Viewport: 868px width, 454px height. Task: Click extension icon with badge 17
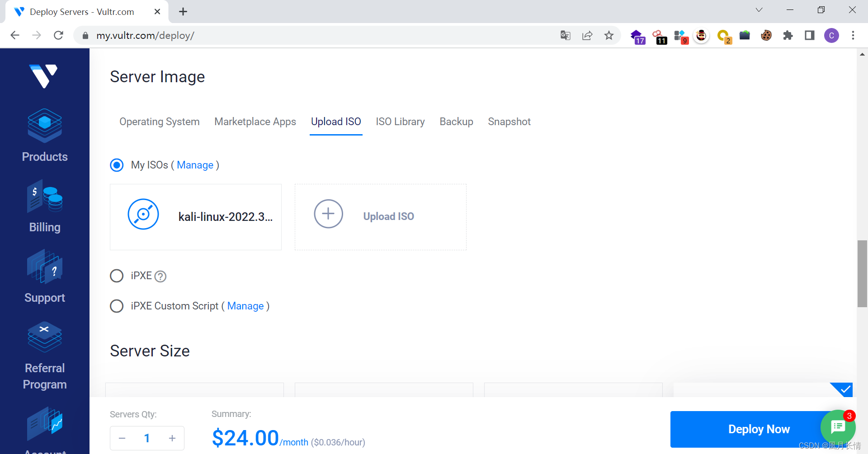point(637,36)
